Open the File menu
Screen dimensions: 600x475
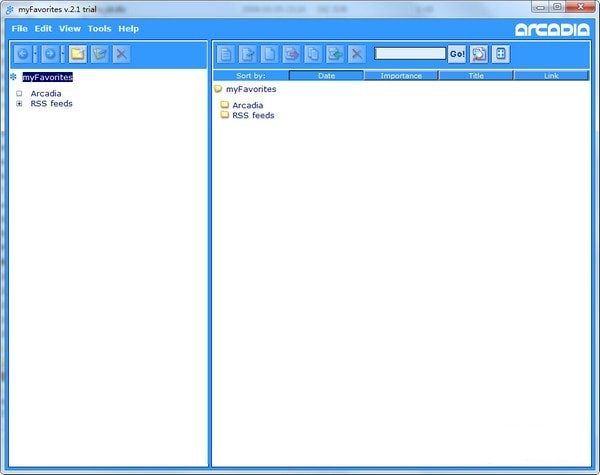tap(20, 29)
